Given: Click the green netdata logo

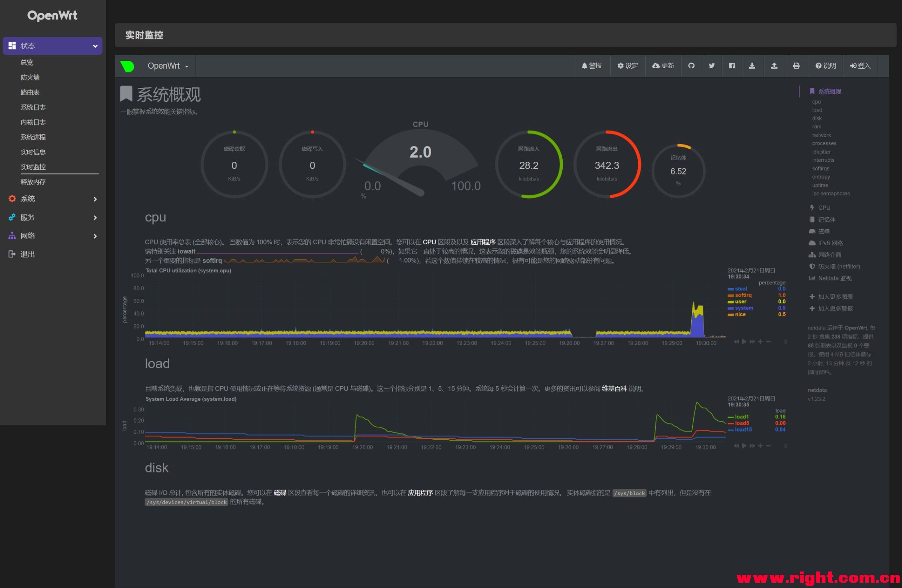Looking at the screenshot, I should tap(127, 66).
